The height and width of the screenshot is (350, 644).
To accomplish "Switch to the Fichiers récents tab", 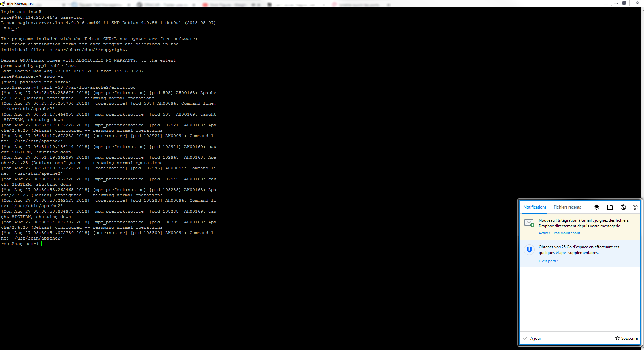I will coord(567,207).
